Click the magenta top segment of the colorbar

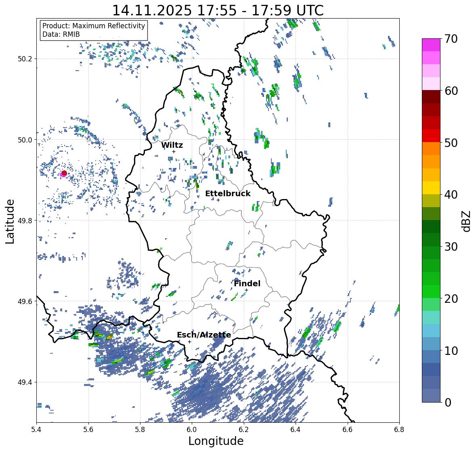tap(431, 45)
